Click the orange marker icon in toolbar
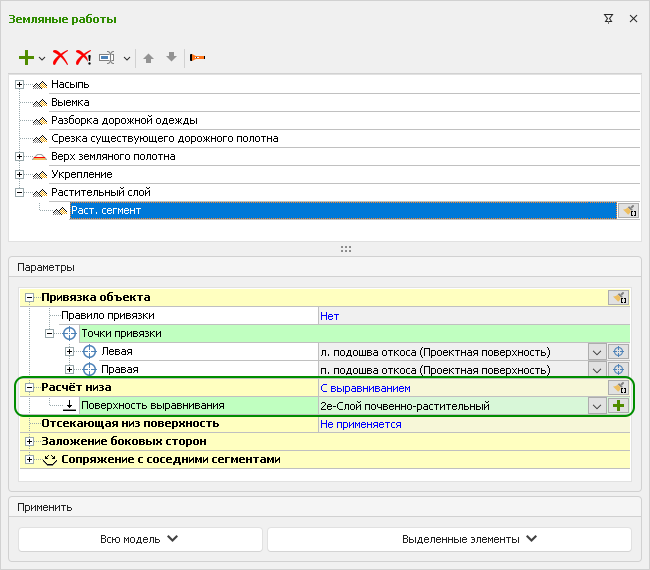The height and width of the screenshot is (570, 650). 197,58
